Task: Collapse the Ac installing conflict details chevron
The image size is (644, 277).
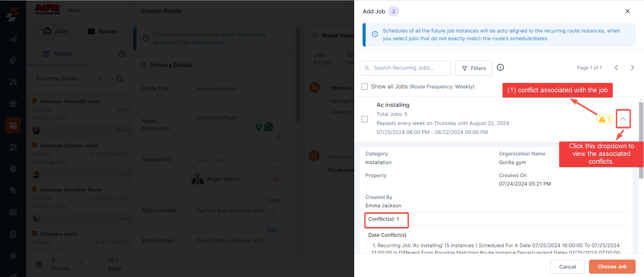Action: coord(623,119)
